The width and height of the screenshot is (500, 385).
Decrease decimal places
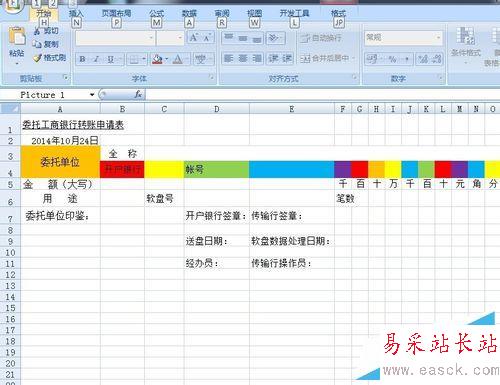[x=436, y=59]
